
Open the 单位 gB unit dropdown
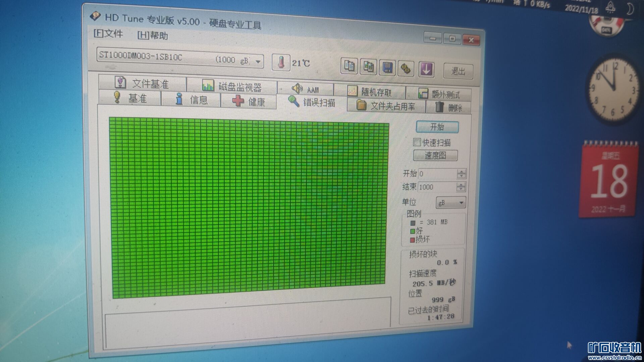(451, 203)
